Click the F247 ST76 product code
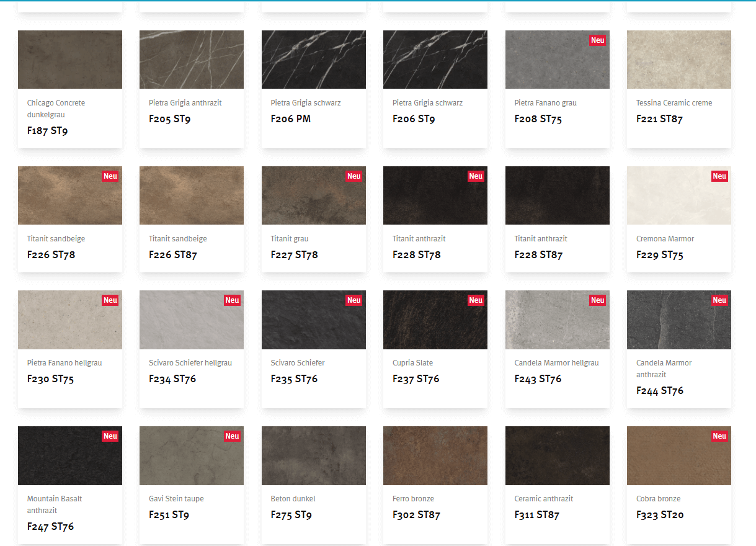 pyautogui.click(x=51, y=527)
